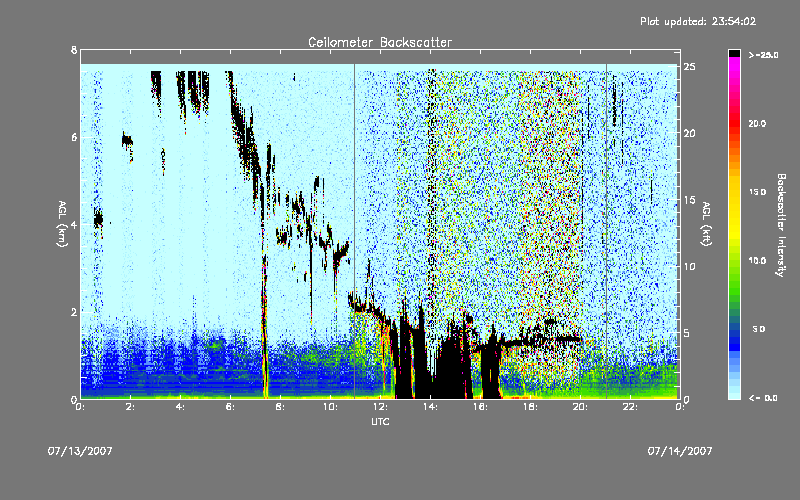This screenshot has width=800, height=500.
Task: Click the 10 kft tick label on right axis
Action: tap(689, 266)
